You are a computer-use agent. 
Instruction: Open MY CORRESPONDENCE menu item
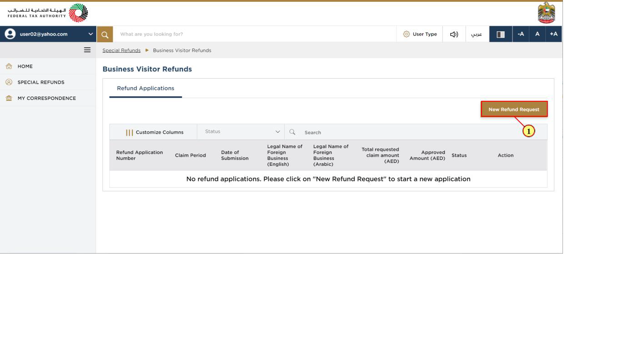(x=47, y=98)
